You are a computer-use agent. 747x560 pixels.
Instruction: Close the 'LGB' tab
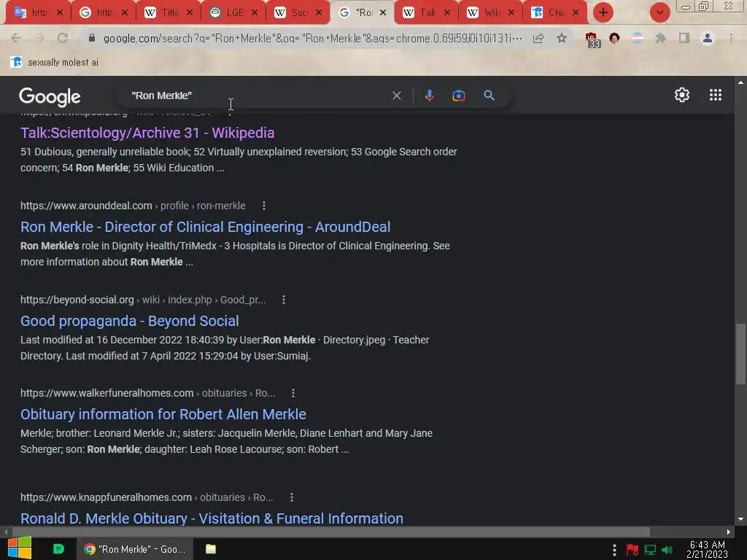click(255, 13)
